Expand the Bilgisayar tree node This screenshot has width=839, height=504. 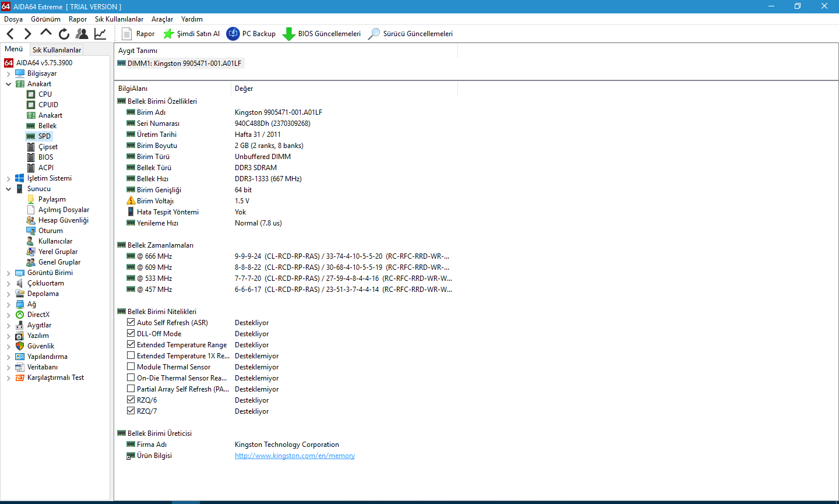[x=8, y=74]
